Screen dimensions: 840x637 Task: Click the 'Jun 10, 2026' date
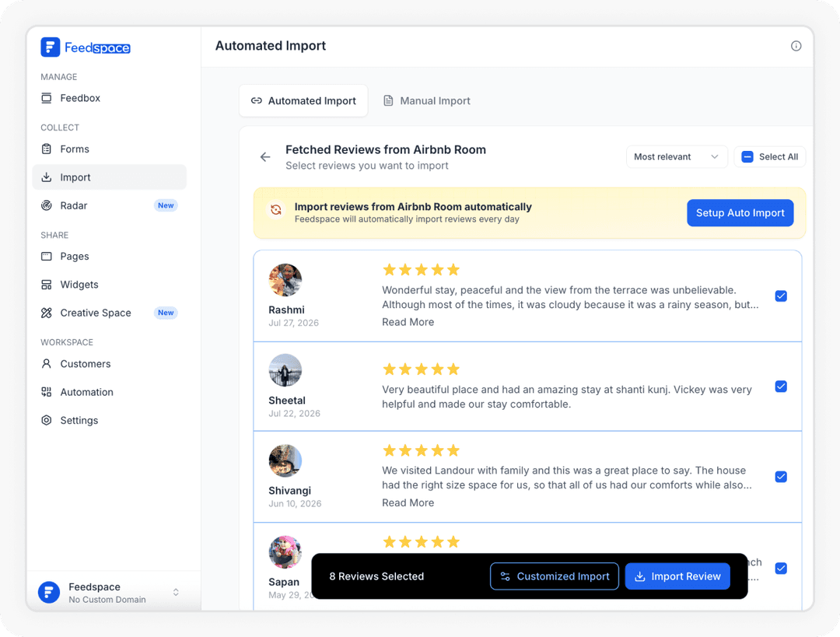(x=295, y=503)
